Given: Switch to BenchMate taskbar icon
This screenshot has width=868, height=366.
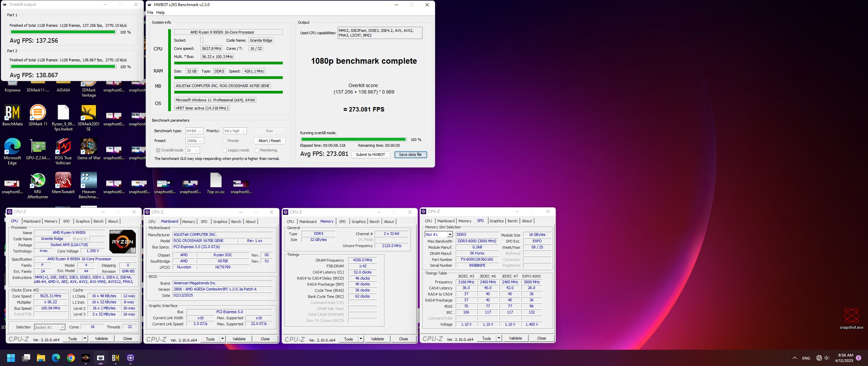Looking at the screenshot, I should pos(116,358).
